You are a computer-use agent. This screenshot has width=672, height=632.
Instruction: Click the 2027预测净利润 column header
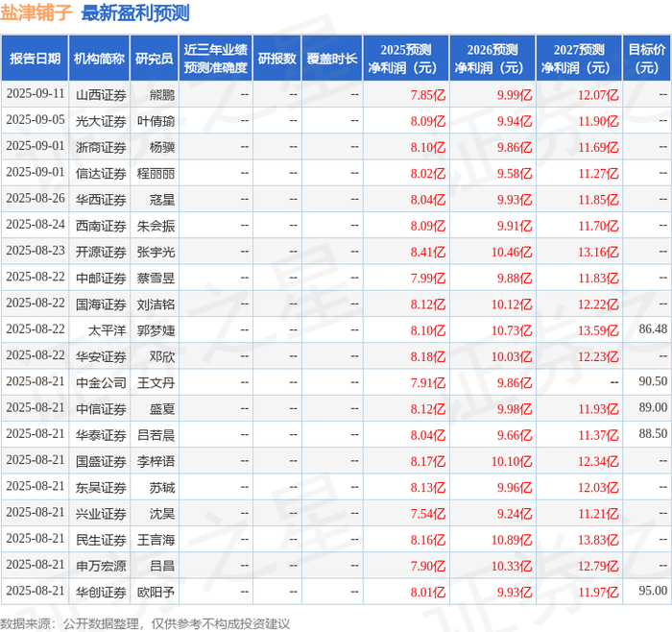pyautogui.click(x=579, y=59)
